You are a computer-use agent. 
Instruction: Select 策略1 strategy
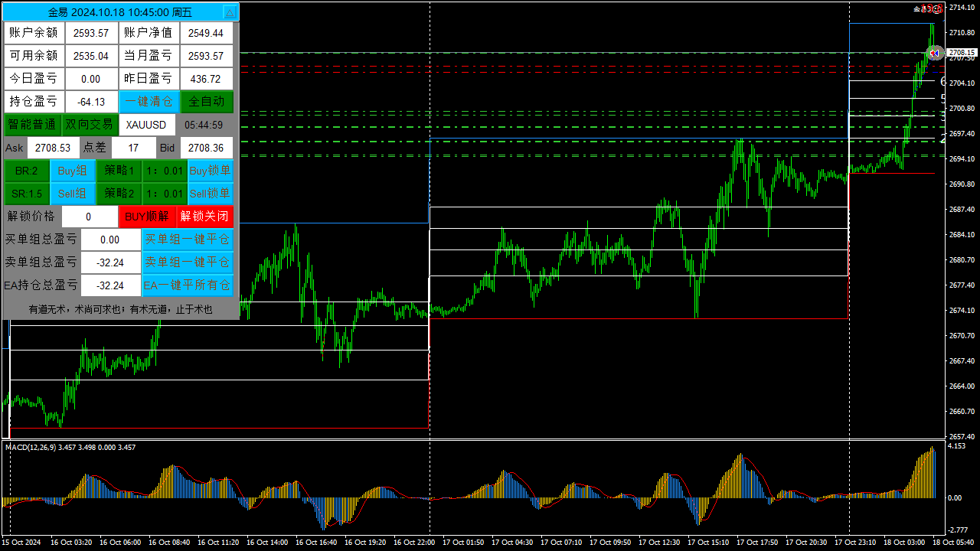[x=119, y=171]
